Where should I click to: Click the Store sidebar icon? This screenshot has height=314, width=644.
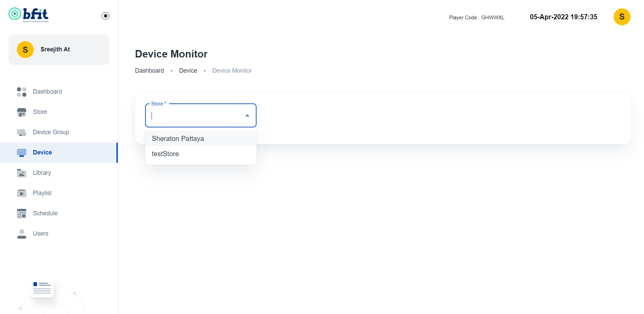[22, 112]
